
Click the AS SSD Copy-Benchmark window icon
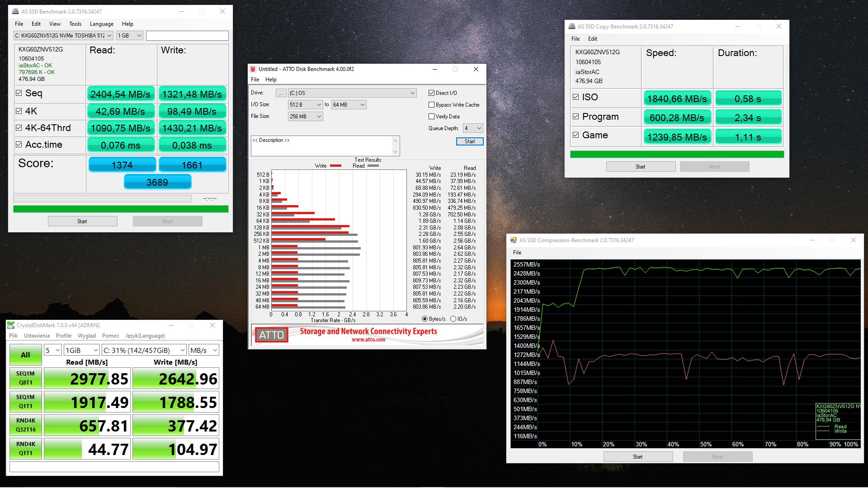[x=572, y=27]
